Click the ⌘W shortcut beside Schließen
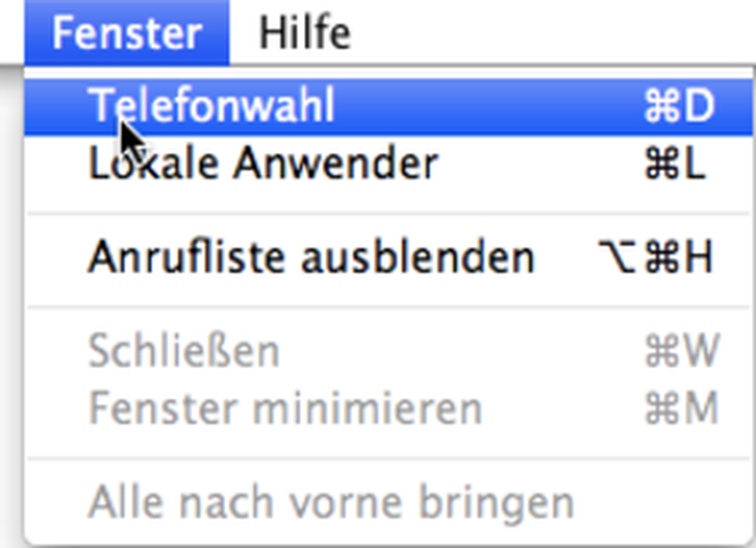 point(681,351)
